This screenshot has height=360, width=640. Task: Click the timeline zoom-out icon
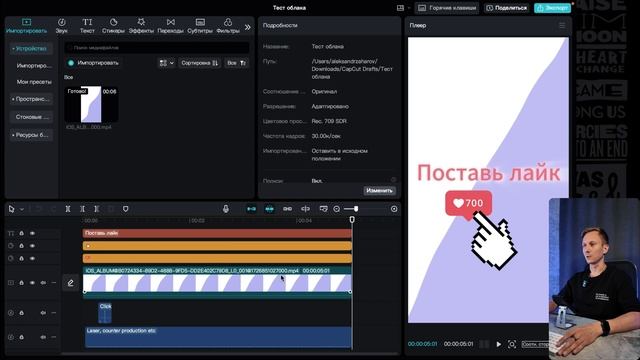pyautogui.click(x=336, y=209)
